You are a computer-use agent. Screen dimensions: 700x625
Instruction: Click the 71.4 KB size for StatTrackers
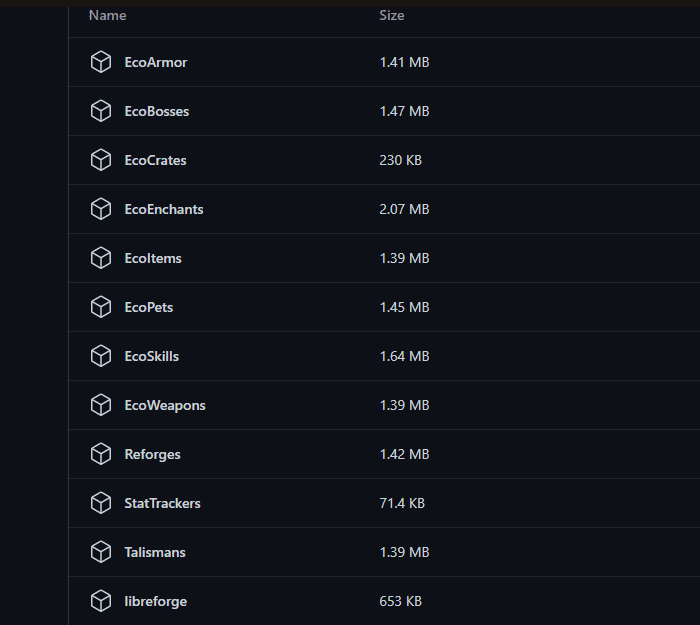[x=402, y=503]
